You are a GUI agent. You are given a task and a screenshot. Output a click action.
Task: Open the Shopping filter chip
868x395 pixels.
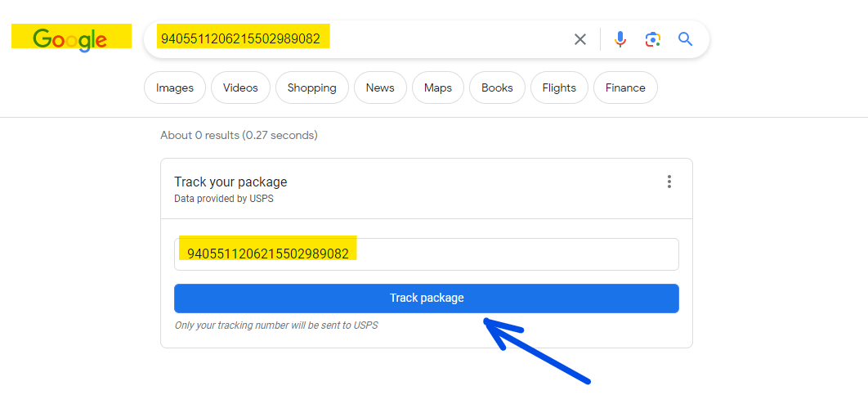312,88
